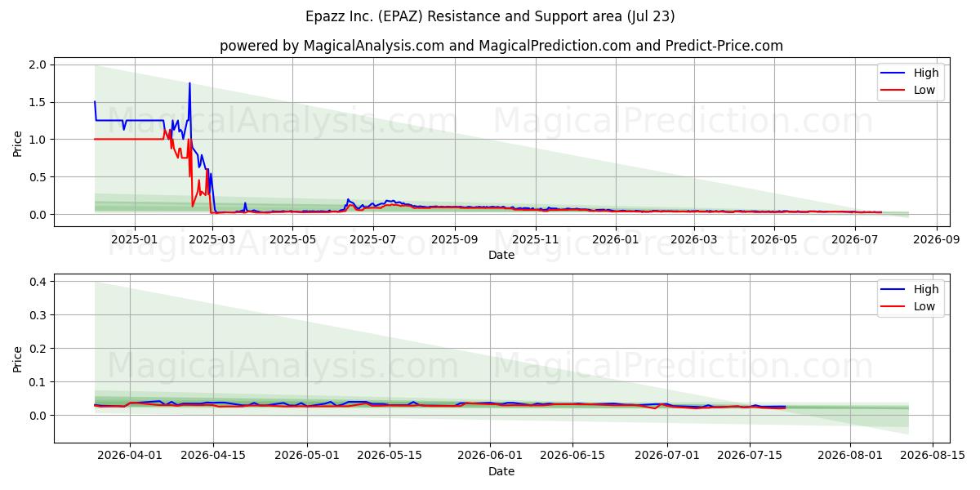Click the '2025-09' x-axis label in the top chart
980x490 pixels.
pos(455,239)
